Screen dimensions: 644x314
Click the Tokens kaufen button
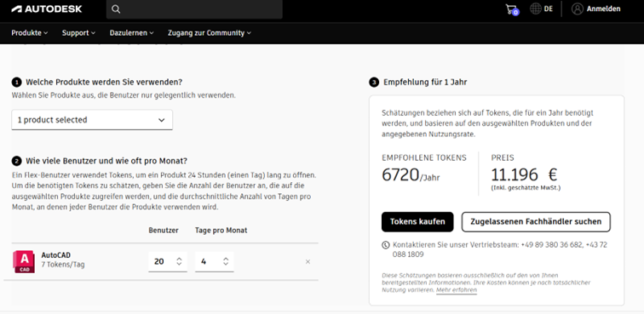click(417, 221)
